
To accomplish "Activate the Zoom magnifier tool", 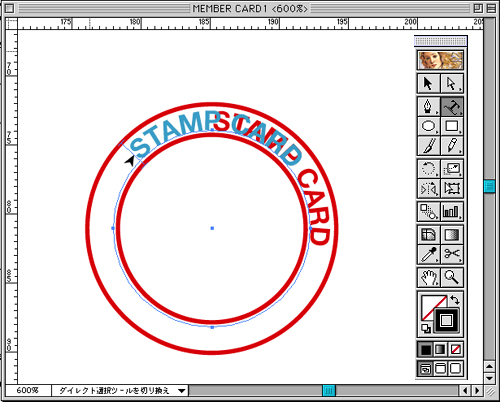I will point(452,277).
